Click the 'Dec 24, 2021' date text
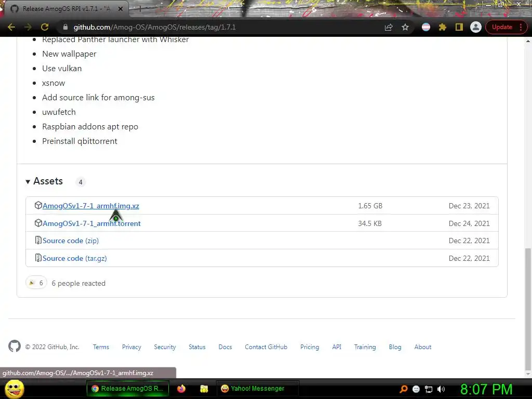Screen dimensions: 532x399 469,223
